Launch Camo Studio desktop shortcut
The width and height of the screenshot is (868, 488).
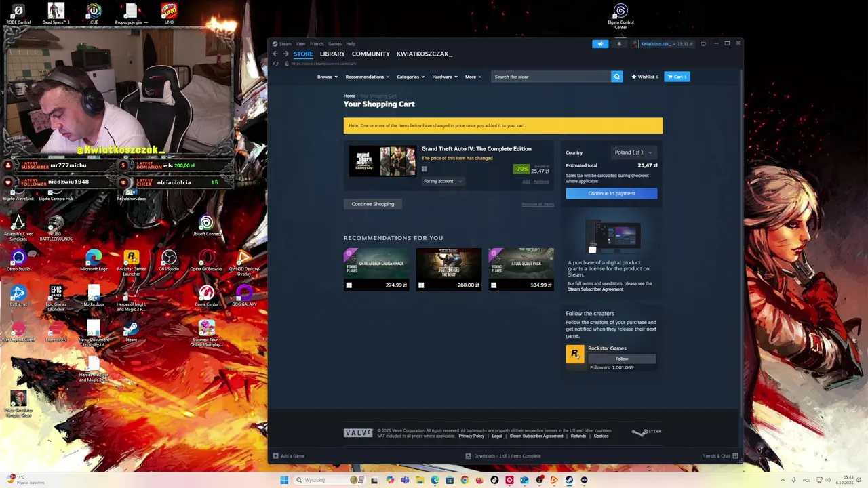tap(18, 261)
